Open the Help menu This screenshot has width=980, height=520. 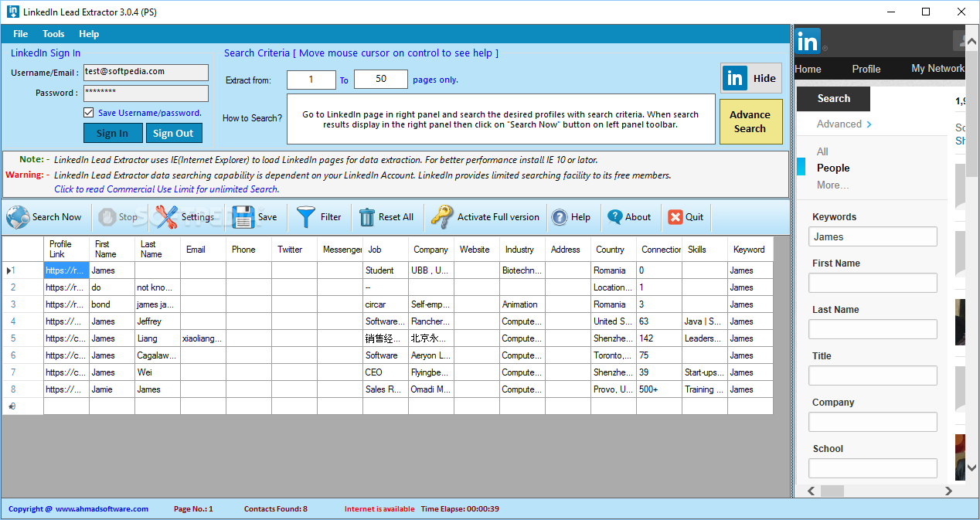pos(89,34)
